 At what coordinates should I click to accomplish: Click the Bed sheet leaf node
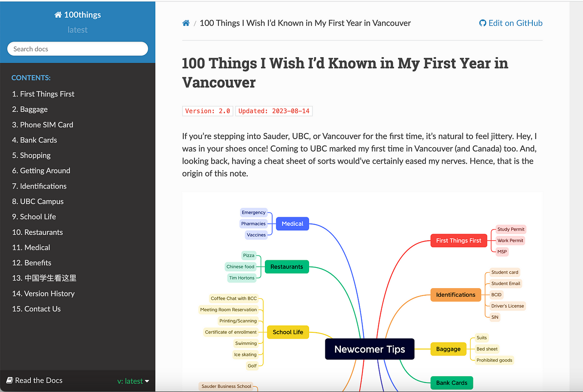coord(487,349)
